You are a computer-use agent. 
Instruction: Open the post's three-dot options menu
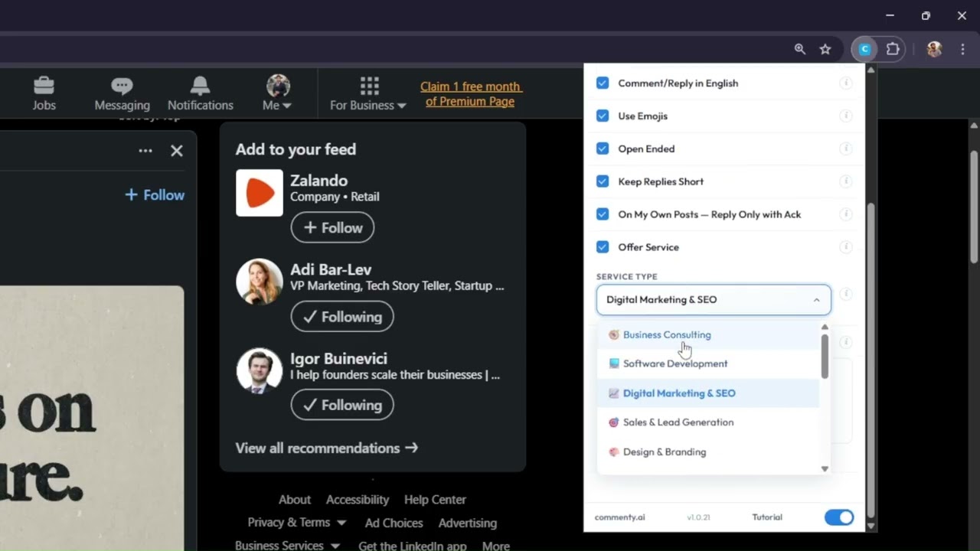[145, 151]
